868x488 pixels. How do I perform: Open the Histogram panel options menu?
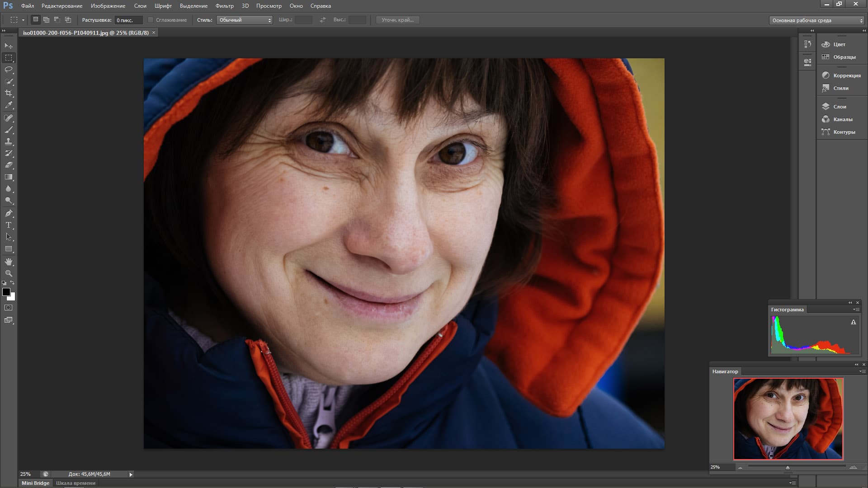pos(856,310)
